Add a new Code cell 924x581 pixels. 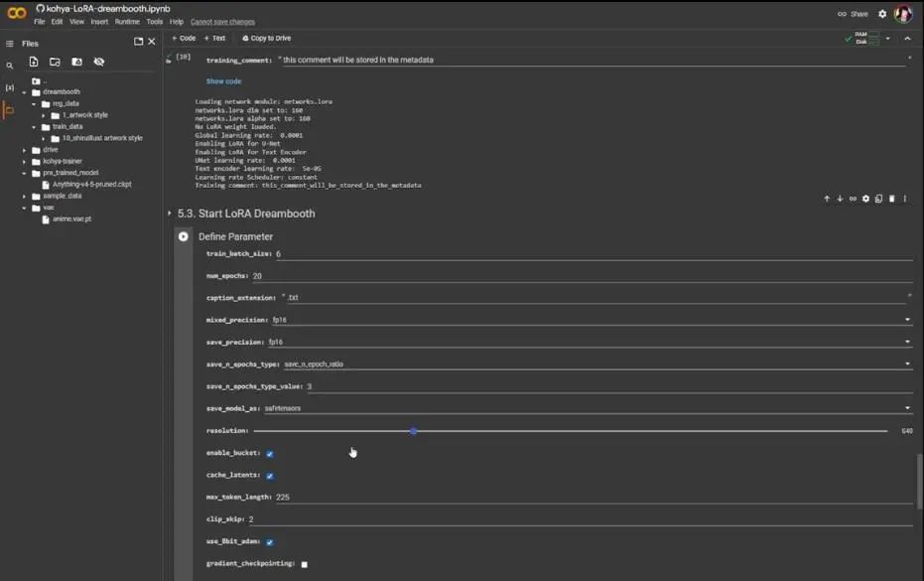pos(184,39)
